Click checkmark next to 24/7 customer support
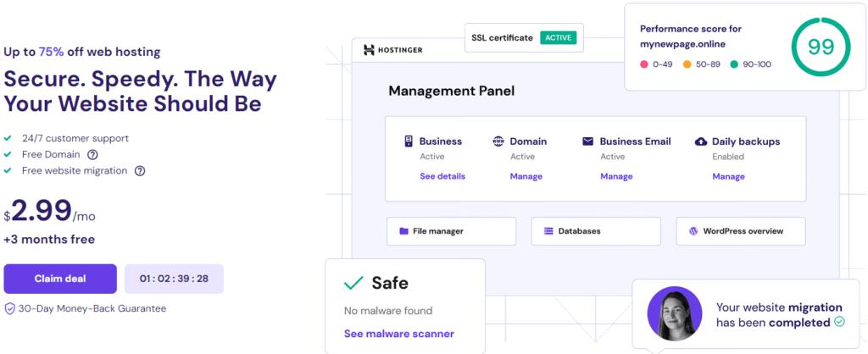The height and width of the screenshot is (354, 868). (x=7, y=138)
